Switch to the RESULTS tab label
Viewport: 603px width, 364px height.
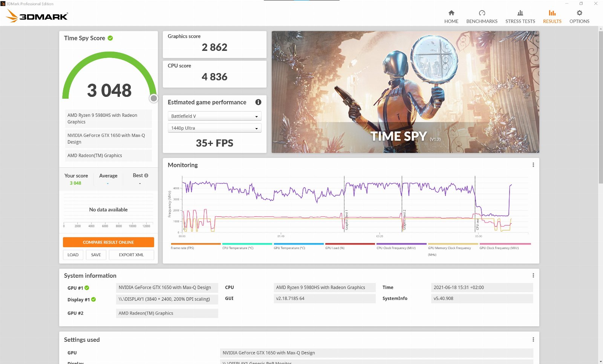click(552, 21)
